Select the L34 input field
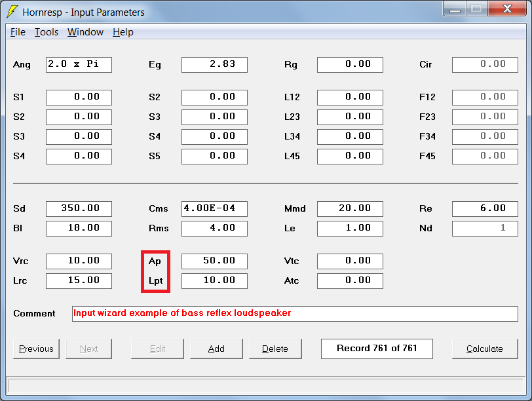Screen dimensions: 532x401 coord(350,137)
